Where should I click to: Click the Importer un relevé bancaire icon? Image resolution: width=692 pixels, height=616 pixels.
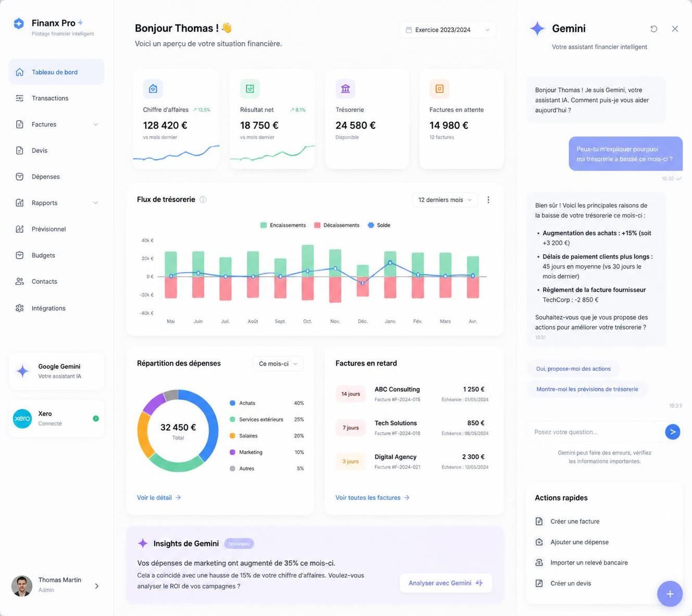[539, 562]
